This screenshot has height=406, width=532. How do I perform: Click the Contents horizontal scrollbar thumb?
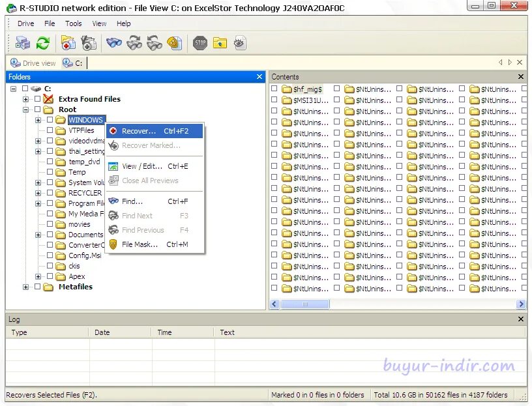coord(305,304)
